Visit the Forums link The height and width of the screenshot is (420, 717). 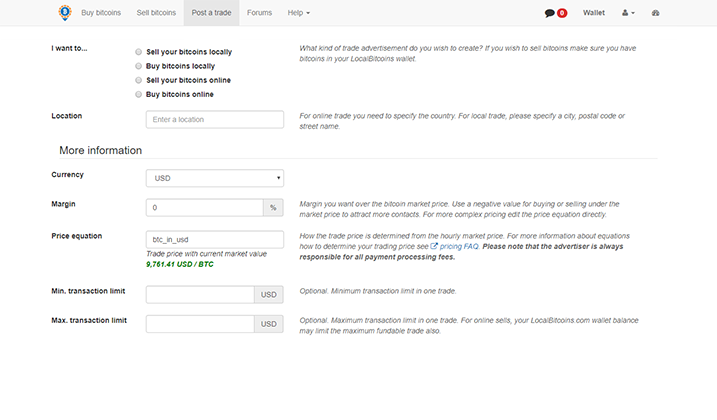click(259, 13)
